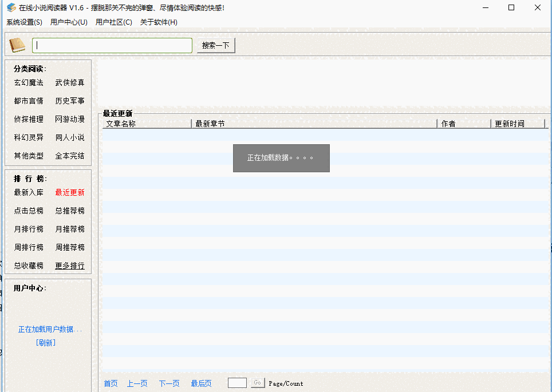Jump to last page via 最后页
The width and height of the screenshot is (552, 392).
[x=201, y=383]
